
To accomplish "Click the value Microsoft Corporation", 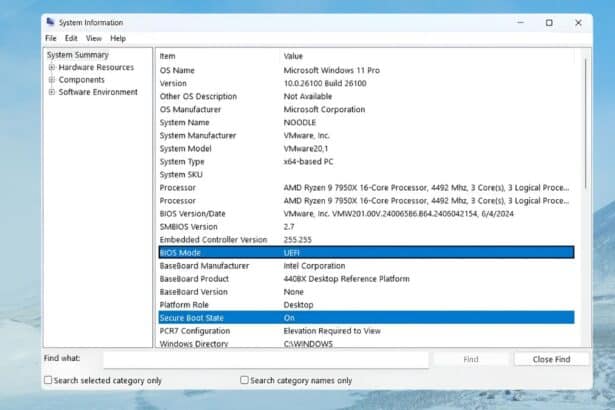I will [x=324, y=109].
